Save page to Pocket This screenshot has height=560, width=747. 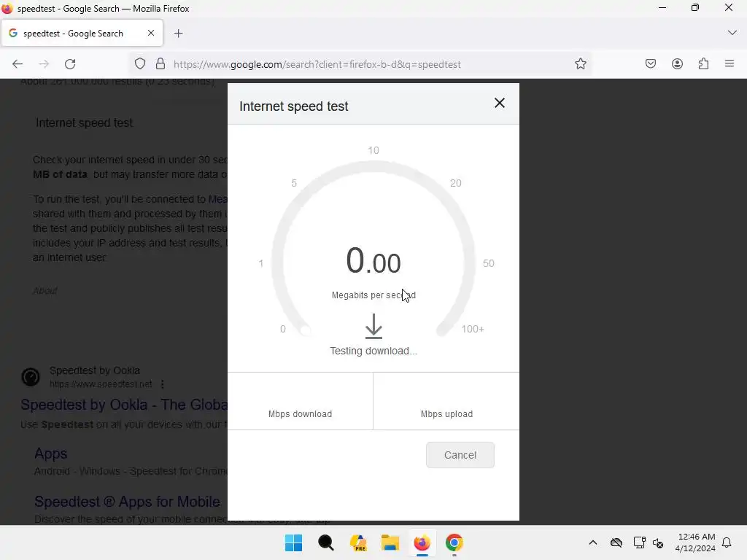(x=650, y=64)
